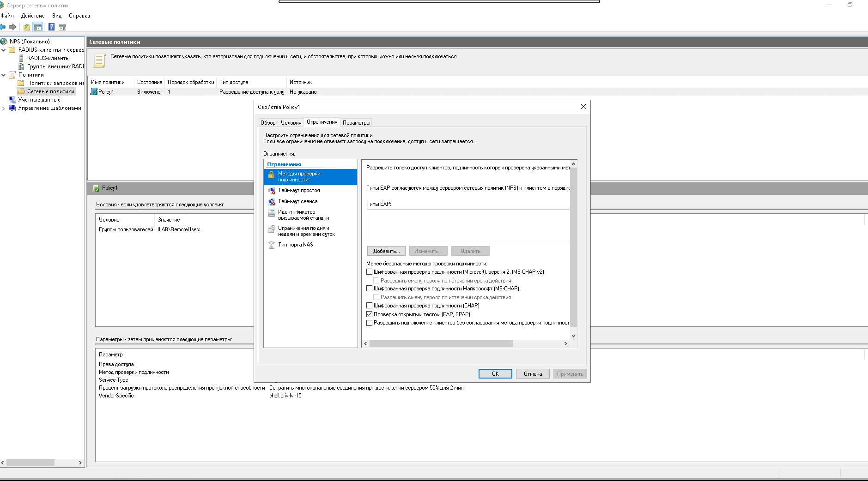Uncheck the PAP, SPAP plain text checkbox
The height and width of the screenshot is (481, 868).
[370, 314]
